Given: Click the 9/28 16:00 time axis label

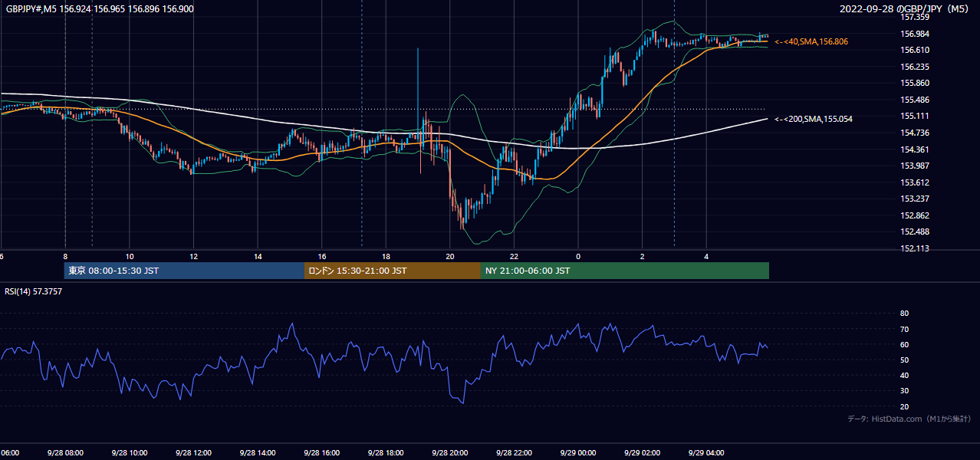Looking at the screenshot, I should click(x=321, y=452).
